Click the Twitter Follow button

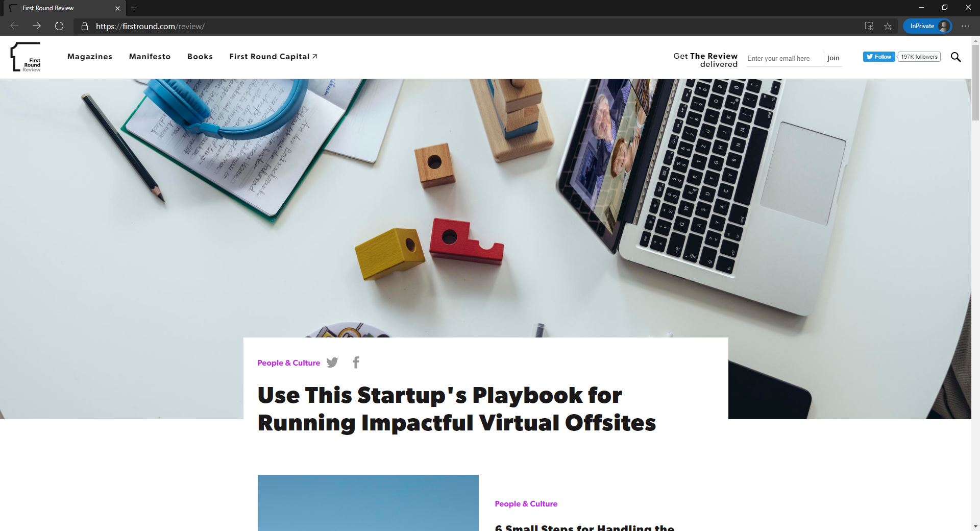point(879,57)
